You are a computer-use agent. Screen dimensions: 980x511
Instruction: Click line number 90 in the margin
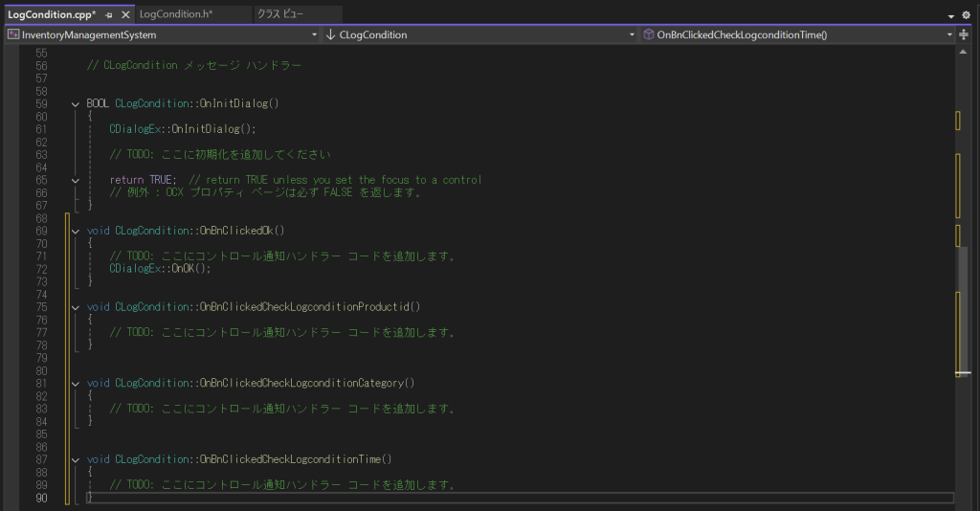[x=40, y=498]
